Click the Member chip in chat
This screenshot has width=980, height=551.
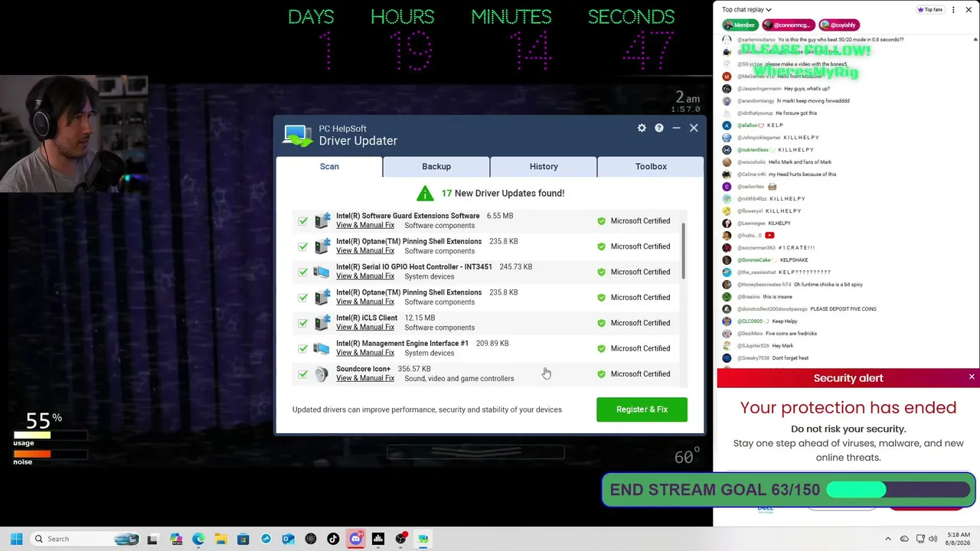pyautogui.click(x=740, y=24)
